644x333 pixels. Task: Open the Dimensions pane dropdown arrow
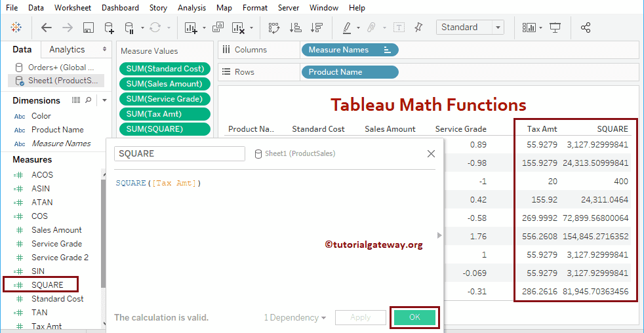pos(104,100)
